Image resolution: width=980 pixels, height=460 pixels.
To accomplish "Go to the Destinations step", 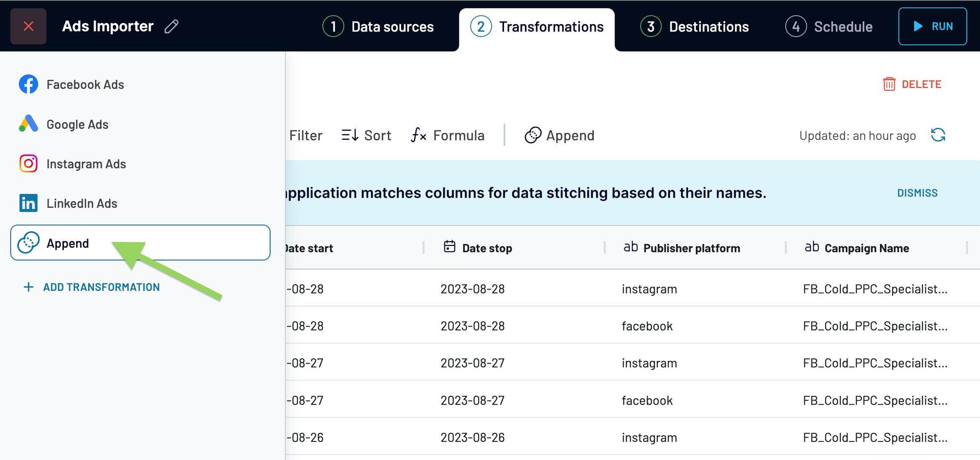I will point(695,26).
